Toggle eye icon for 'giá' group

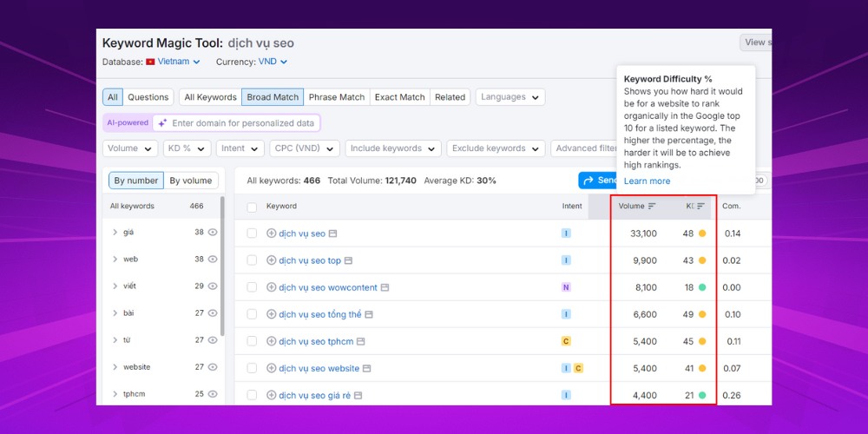pos(213,233)
